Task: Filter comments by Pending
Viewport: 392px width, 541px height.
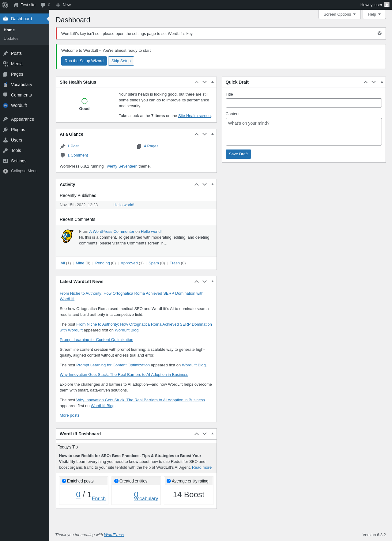Action: coord(102,263)
